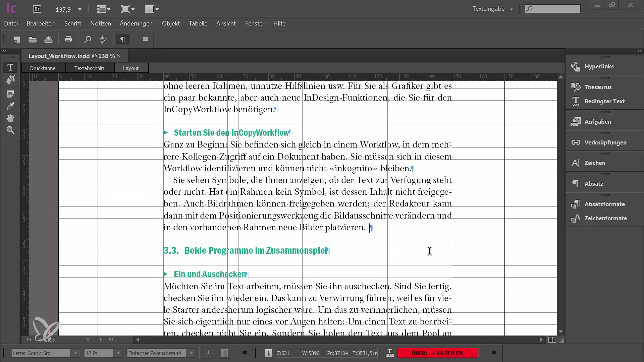Screen dimensions: 644x362
Task: Click the Note tool icon
Action: (x=10, y=94)
